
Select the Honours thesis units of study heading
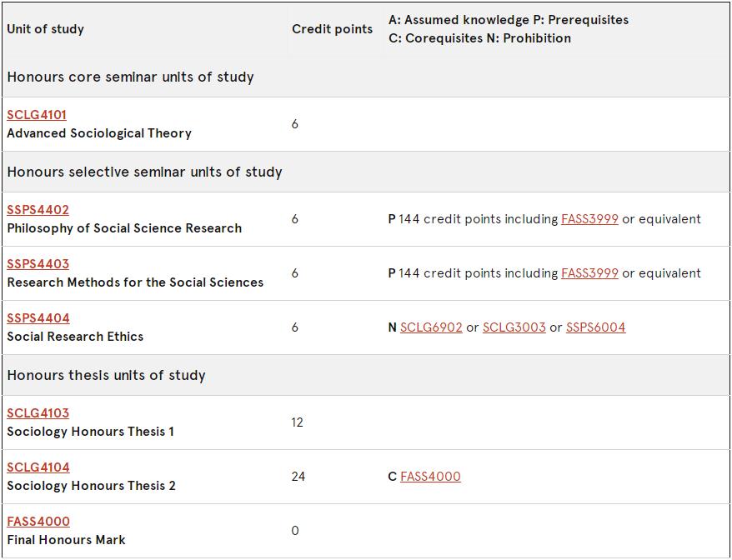(107, 376)
